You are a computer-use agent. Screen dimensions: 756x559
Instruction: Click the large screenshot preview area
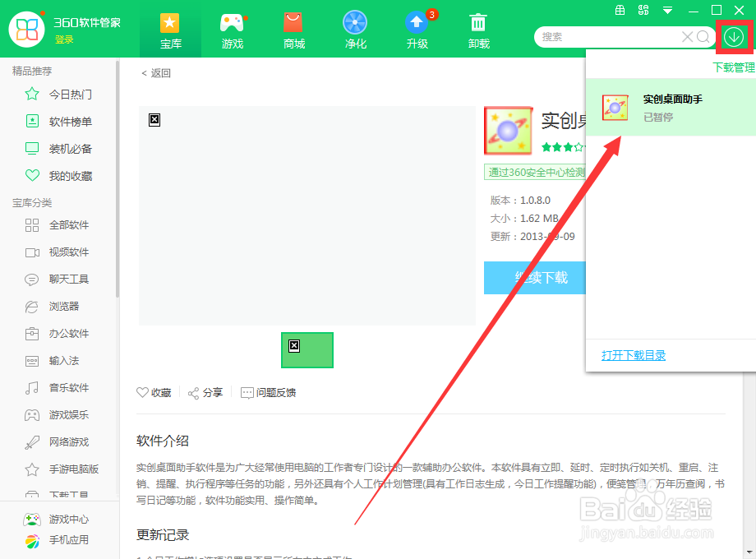[307, 215]
